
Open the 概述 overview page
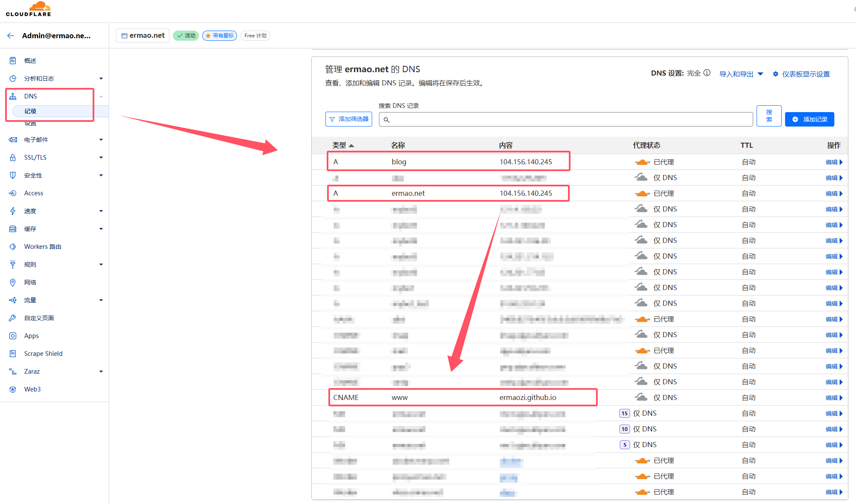[x=30, y=61]
